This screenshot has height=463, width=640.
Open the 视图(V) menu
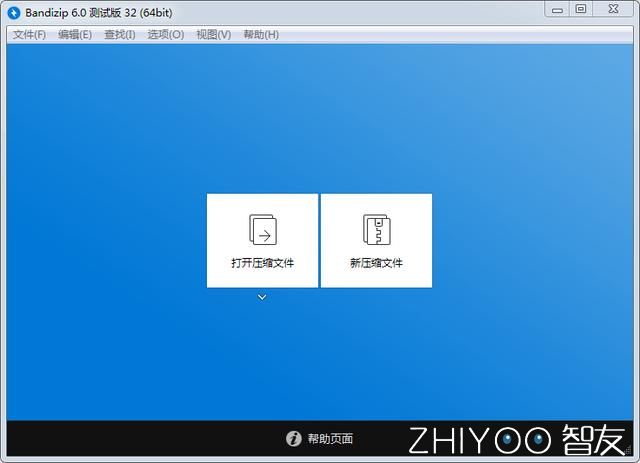213,35
